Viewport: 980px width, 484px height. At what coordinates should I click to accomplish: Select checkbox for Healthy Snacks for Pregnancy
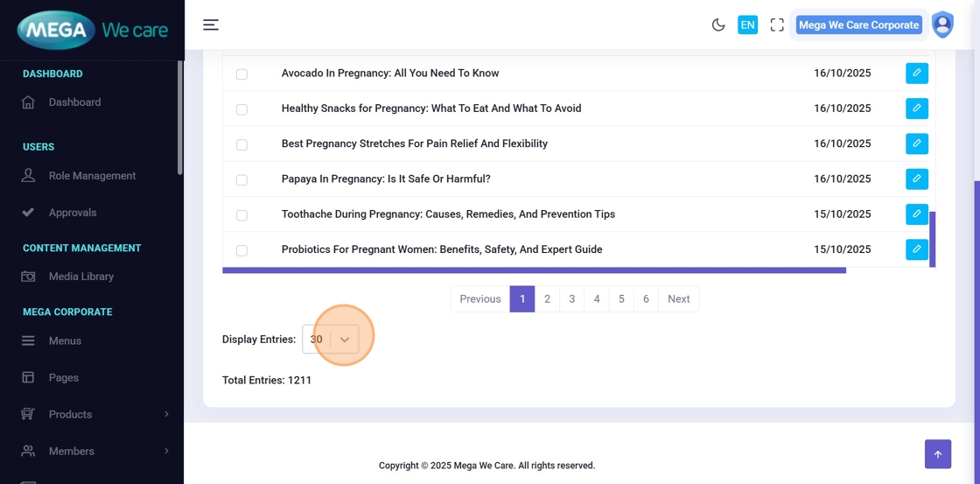(x=241, y=109)
